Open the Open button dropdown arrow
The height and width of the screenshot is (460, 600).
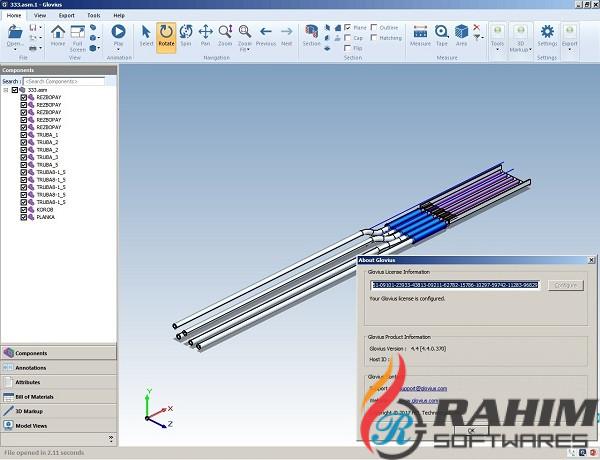[x=15, y=49]
